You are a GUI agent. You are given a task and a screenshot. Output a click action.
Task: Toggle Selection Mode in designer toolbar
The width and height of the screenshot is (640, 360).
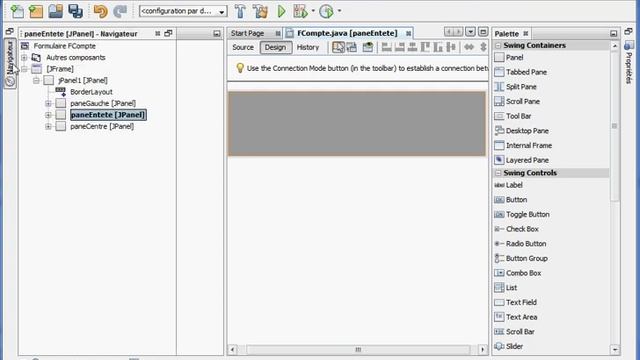[338, 47]
